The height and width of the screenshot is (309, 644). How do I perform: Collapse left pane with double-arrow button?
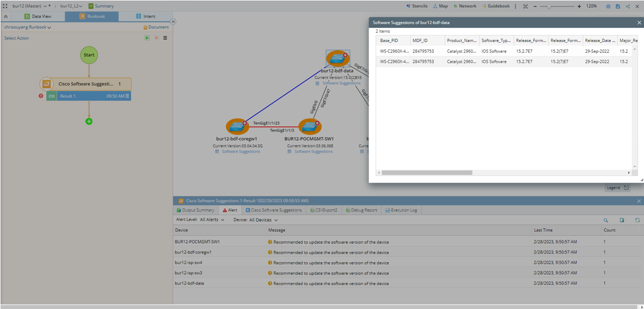[x=173, y=22]
